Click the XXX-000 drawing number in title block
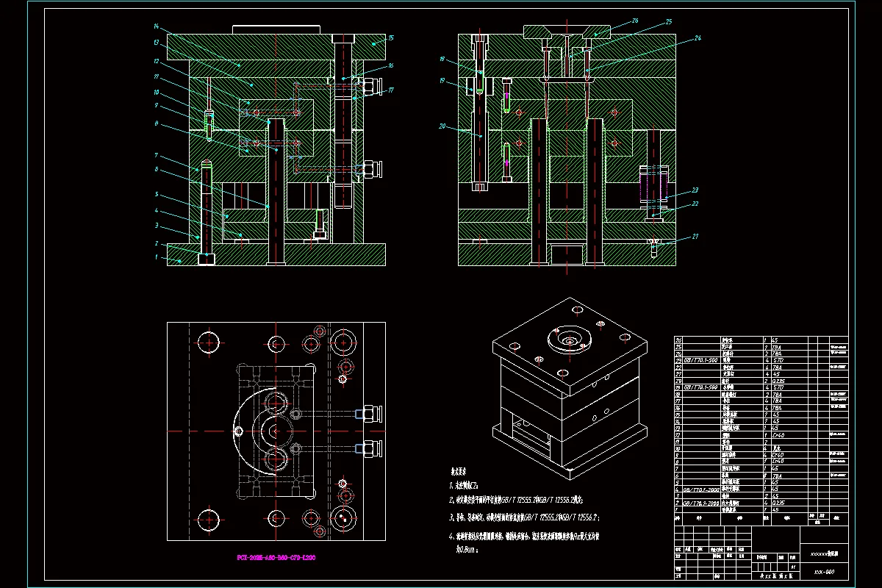Viewport: 882px width, 588px height. [824, 572]
